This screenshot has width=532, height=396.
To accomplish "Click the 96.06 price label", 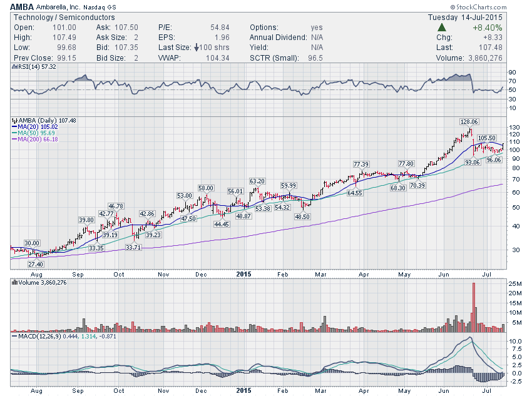I will pyautogui.click(x=494, y=160).
